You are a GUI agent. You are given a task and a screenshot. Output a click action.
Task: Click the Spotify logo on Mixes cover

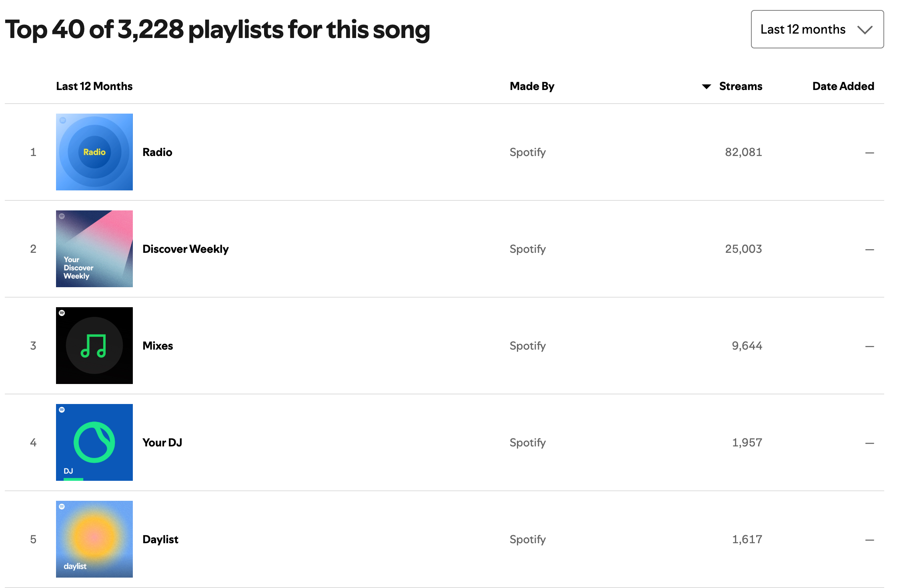tap(62, 313)
